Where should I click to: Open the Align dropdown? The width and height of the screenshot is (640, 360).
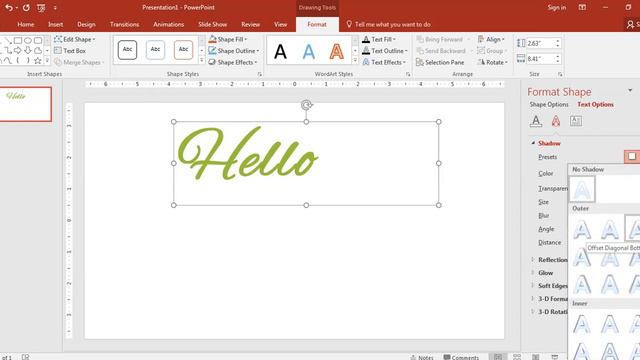point(491,39)
